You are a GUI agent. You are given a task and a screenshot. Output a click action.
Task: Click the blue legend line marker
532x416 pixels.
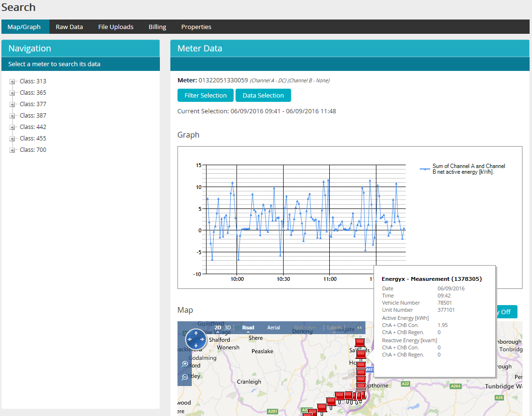(x=425, y=169)
